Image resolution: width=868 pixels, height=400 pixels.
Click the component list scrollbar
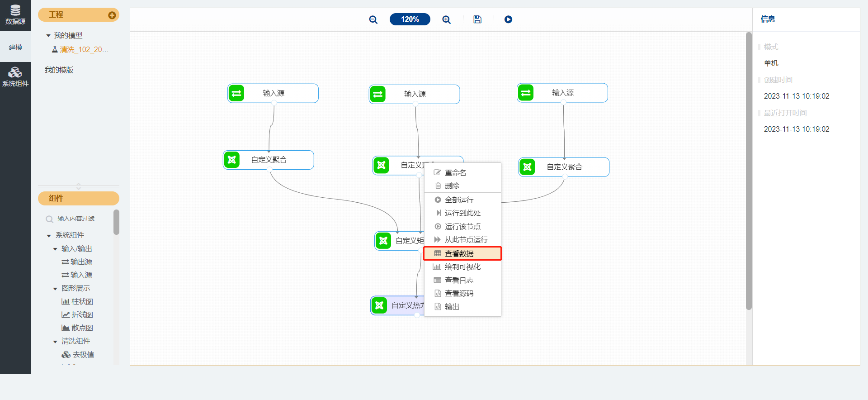(116, 222)
